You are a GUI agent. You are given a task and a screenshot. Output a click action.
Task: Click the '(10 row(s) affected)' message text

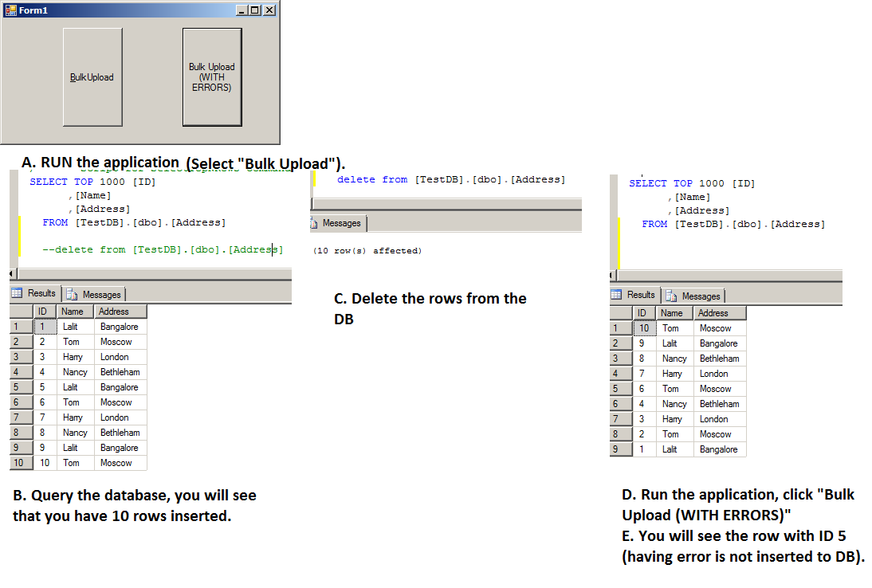click(367, 251)
